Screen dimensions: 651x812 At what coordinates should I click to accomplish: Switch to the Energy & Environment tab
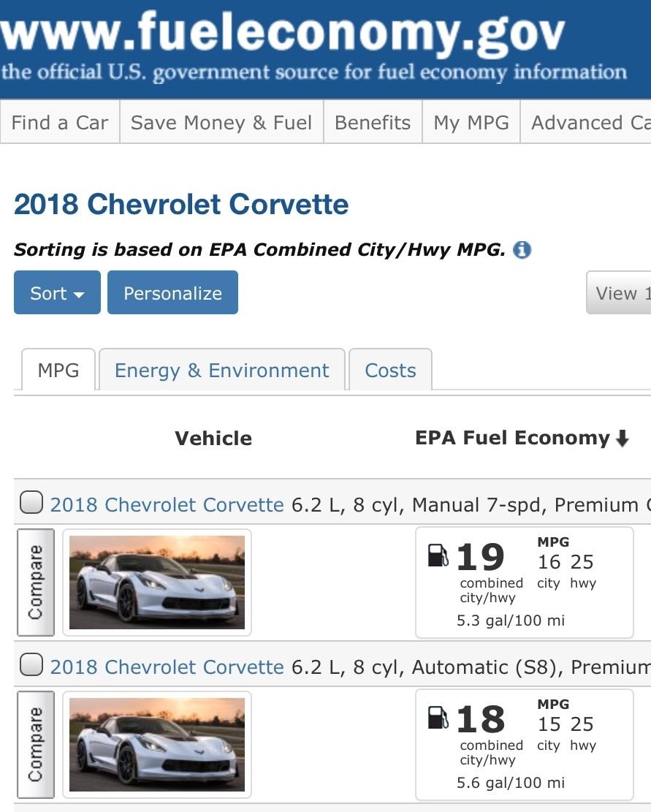pos(221,371)
